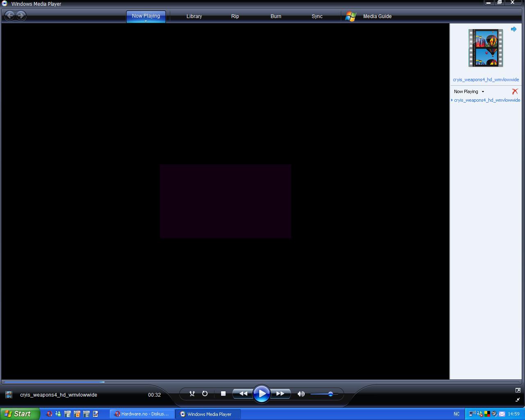Open the Rip tab

point(235,16)
